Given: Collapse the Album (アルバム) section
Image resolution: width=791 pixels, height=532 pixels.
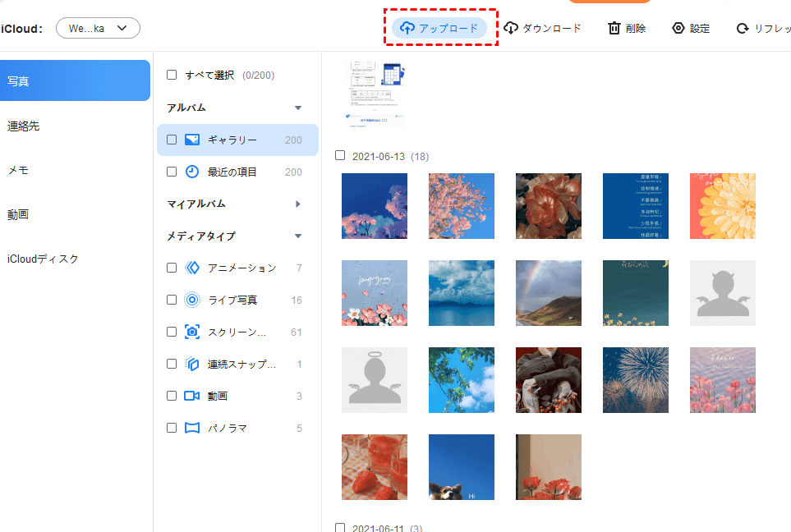Looking at the screenshot, I should coord(297,108).
